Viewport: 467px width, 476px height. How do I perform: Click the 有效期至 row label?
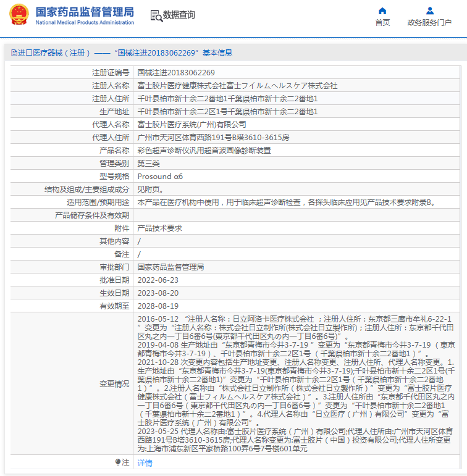click(114, 306)
